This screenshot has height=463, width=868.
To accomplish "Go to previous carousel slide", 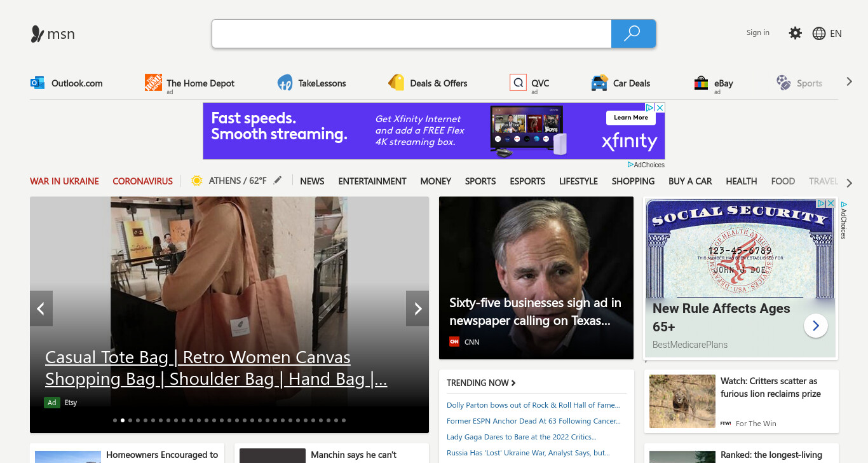I will click(41, 308).
